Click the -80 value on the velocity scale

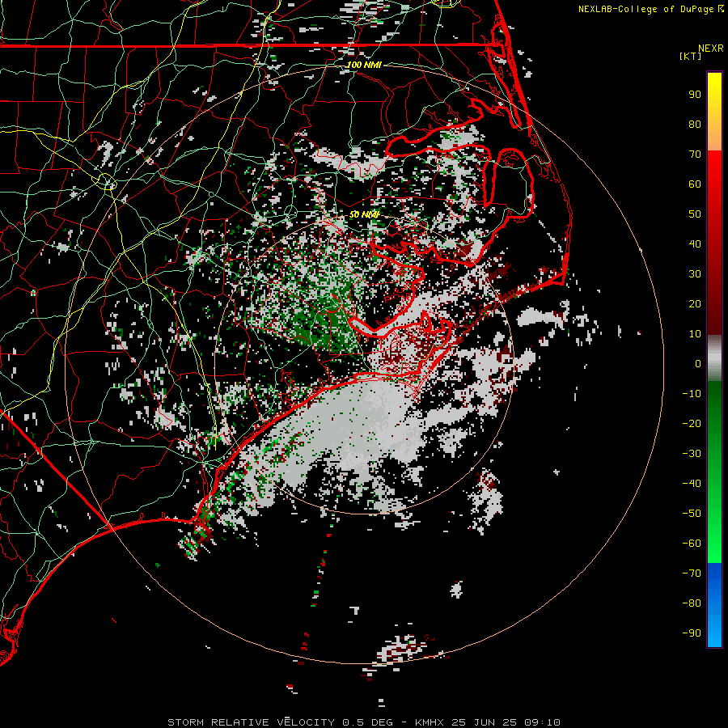(692, 603)
